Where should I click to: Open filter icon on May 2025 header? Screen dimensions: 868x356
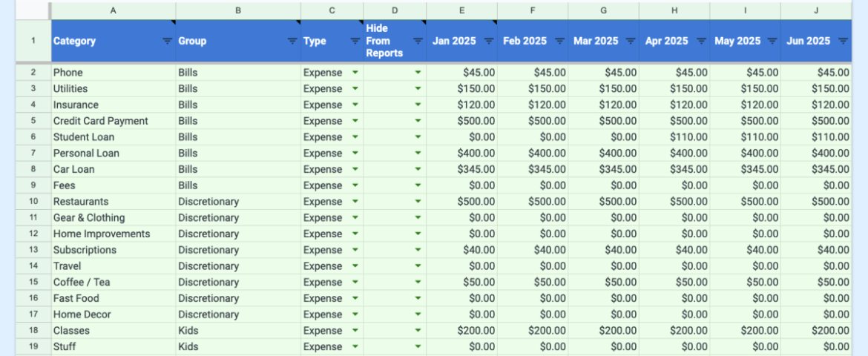point(772,41)
